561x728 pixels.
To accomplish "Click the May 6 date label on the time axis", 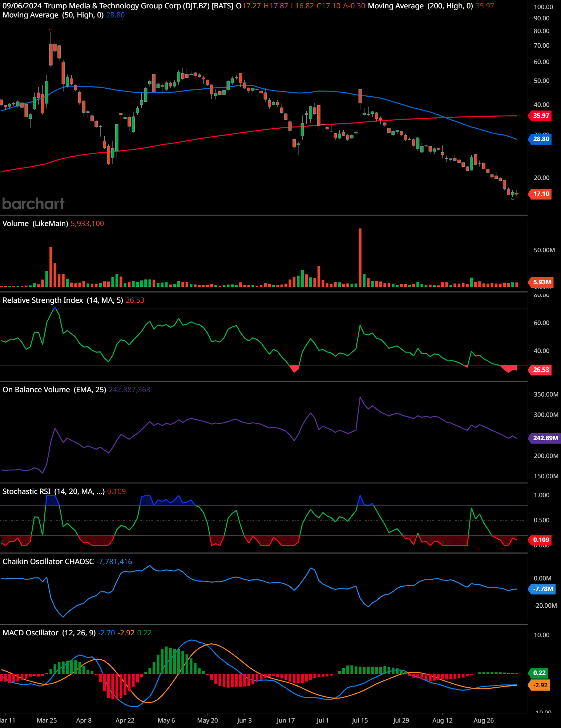I will pyautogui.click(x=166, y=720).
